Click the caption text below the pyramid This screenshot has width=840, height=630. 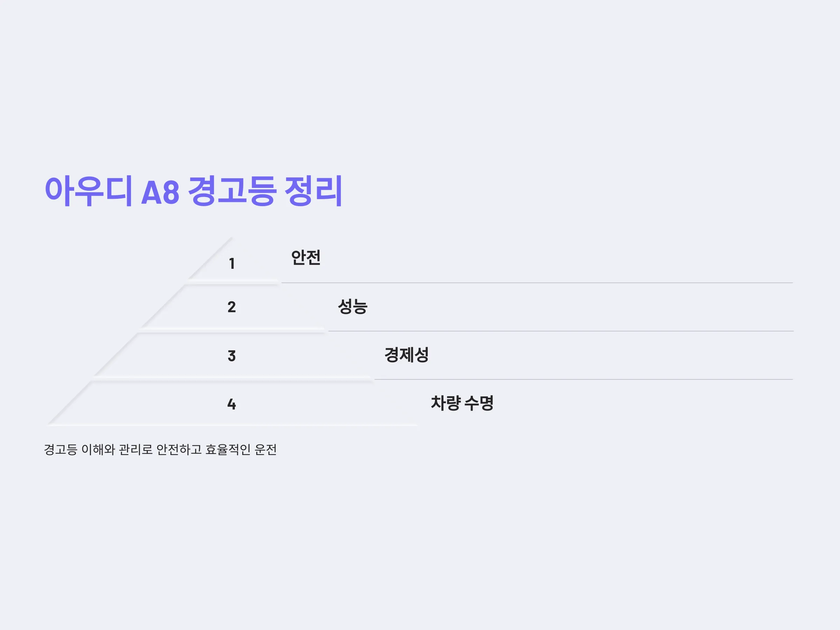pyautogui.click(x=160, y=450)
